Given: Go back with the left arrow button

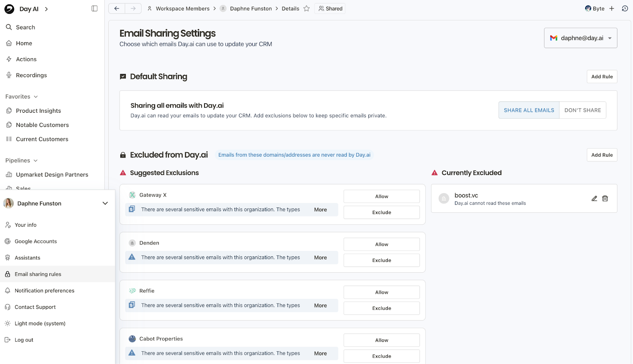Looking at the screenshot, I should tap(117, 8).
